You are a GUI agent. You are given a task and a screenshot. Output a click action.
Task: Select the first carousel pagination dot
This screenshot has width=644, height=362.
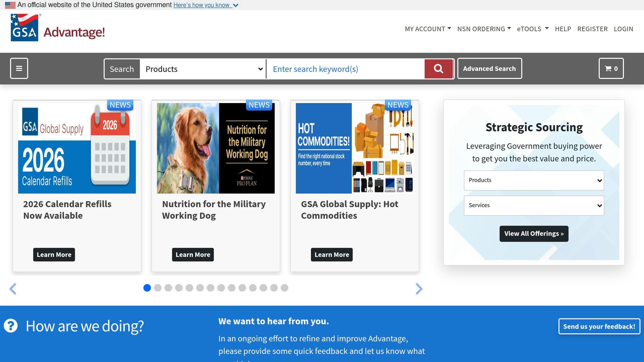(147, 288)
